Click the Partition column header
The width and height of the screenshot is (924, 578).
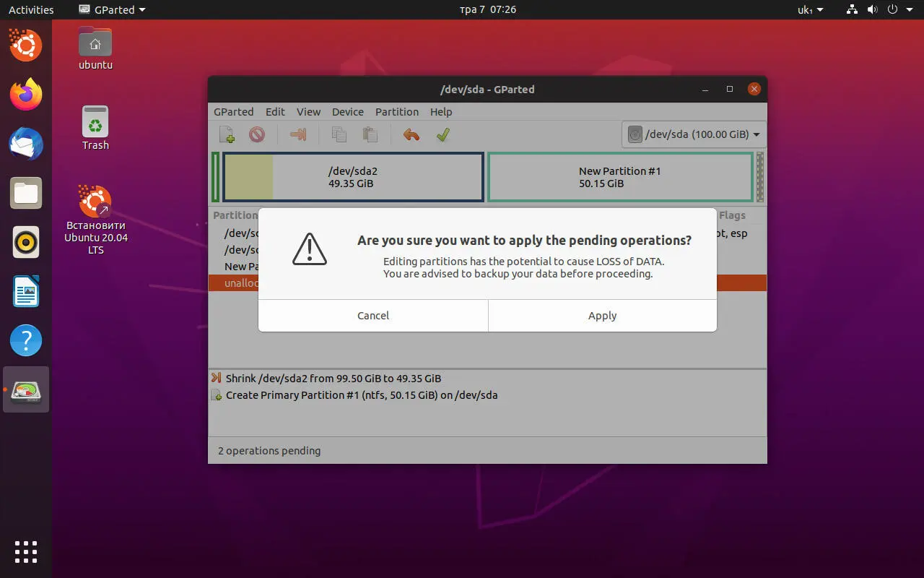pyautogui.click(x=235, y=215)
